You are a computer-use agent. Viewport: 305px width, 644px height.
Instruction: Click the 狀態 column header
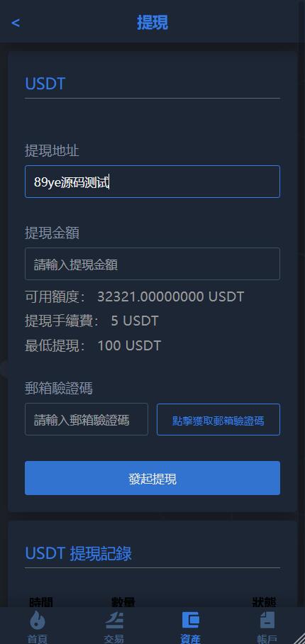pyautogui.click(x=264, y=603)
